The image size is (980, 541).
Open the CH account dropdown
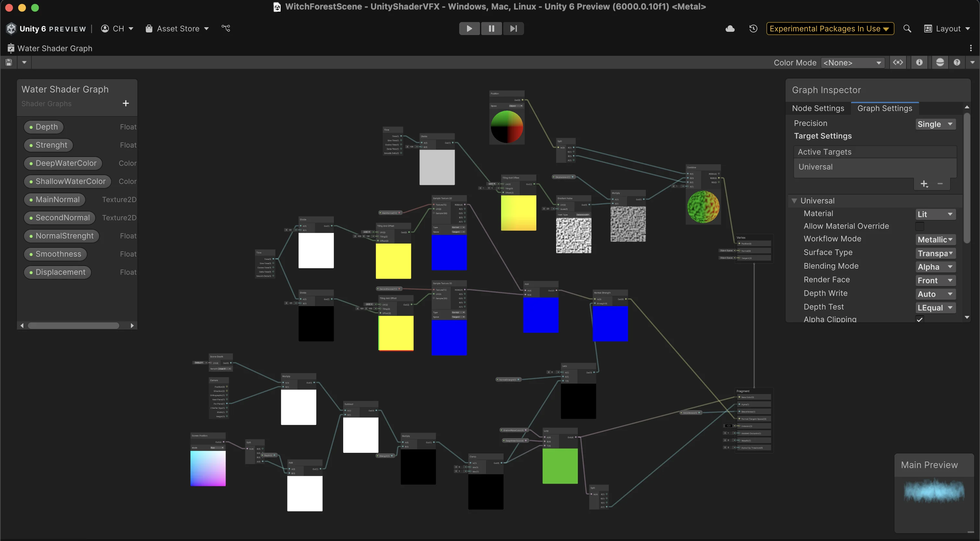[x=117, y=29]
